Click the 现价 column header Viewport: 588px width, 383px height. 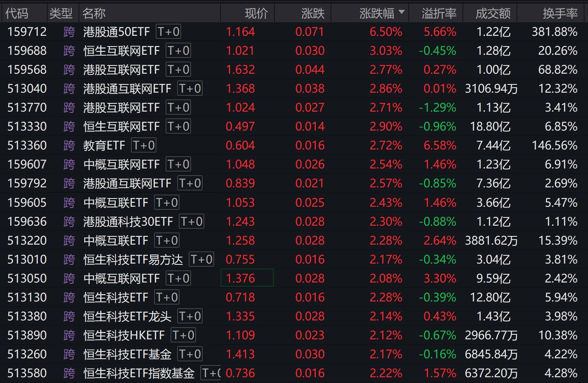(x=256, y=14)
